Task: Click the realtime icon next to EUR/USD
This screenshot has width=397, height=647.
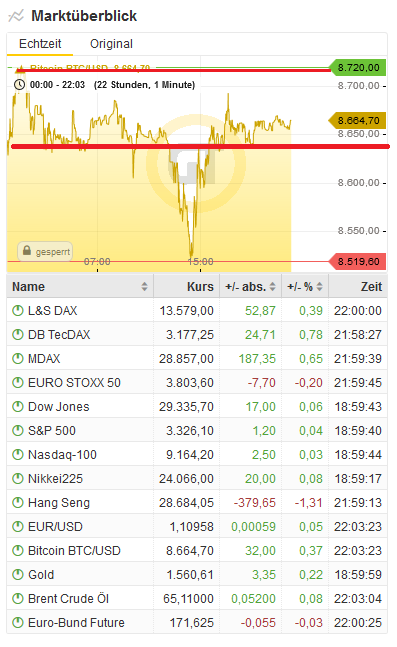Action: (18, 526)
